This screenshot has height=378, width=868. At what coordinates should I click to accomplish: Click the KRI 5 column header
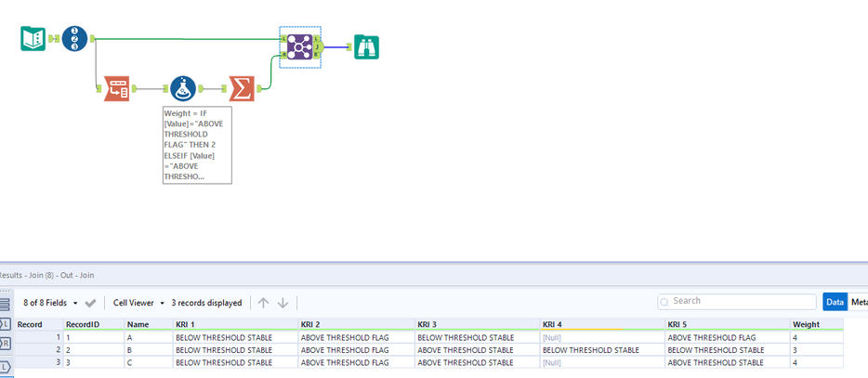[x=728, y=324]
